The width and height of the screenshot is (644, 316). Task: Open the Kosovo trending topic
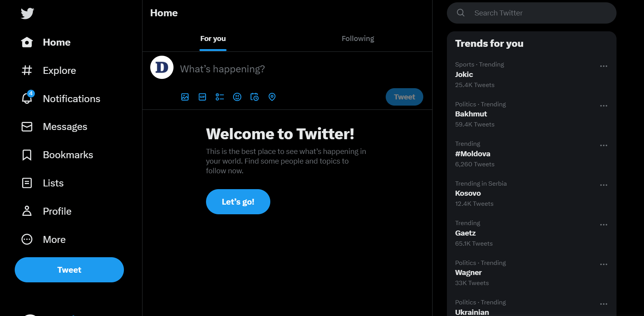(468, 193)
